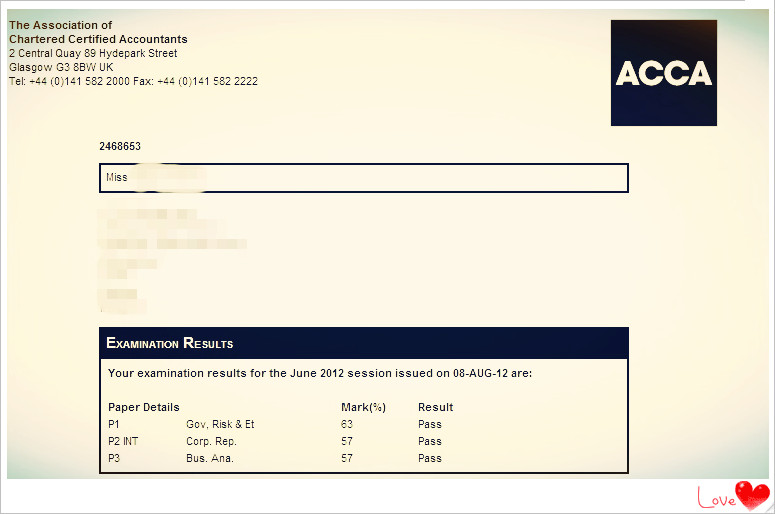Click 'Gov, Risk & Et' paper name
The image size is (775, 514).
point(220,424)
